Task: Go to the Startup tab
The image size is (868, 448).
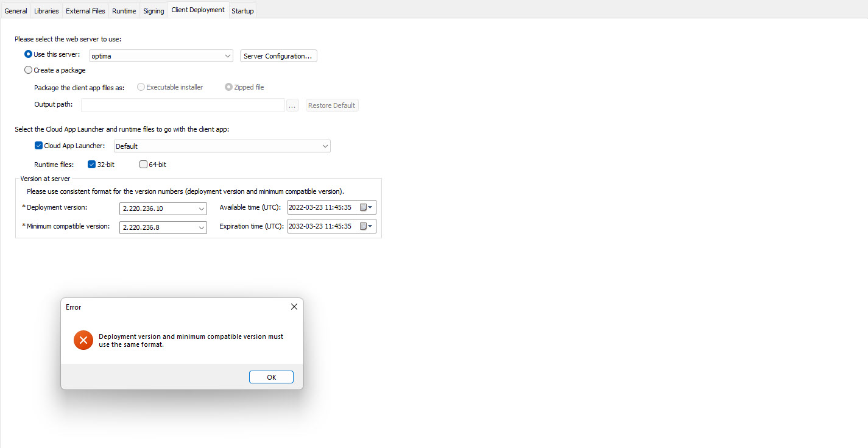Action: coord(242,11)
